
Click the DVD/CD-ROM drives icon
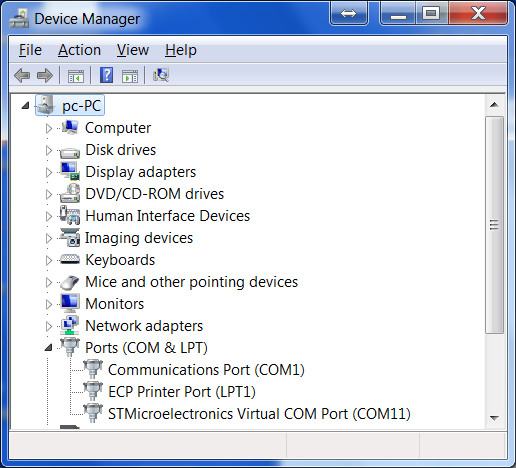[70, 193]
